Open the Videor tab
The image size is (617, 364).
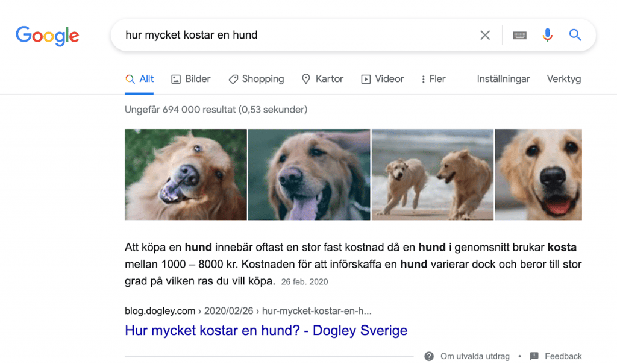tap(383, 79)
